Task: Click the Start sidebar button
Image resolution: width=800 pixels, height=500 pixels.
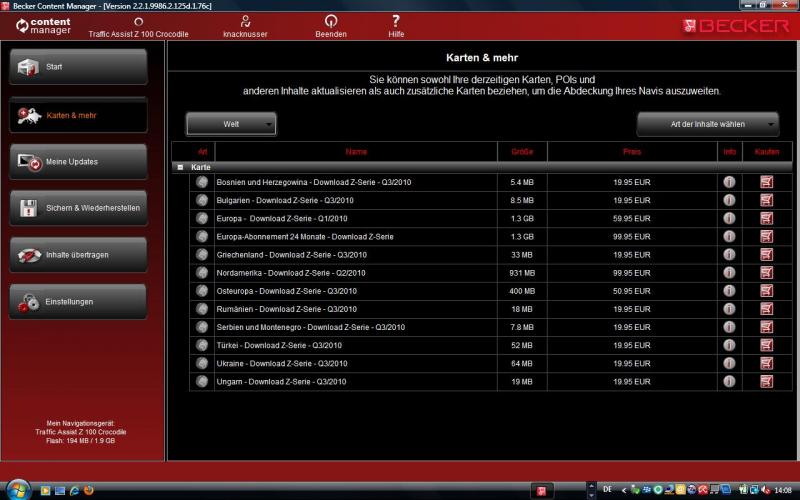Action: (x=78, y=67)
